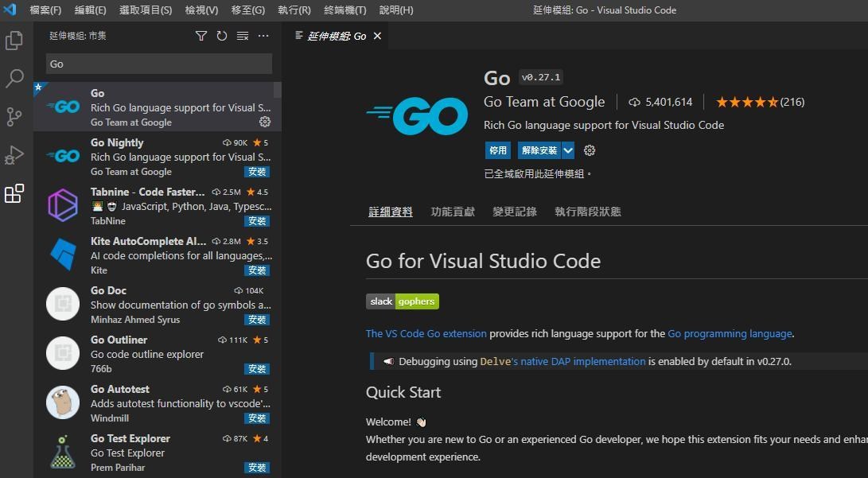Switch to the 執行階段狀態 tab
This screenshot has width=868, height=478.
[588, 212]
